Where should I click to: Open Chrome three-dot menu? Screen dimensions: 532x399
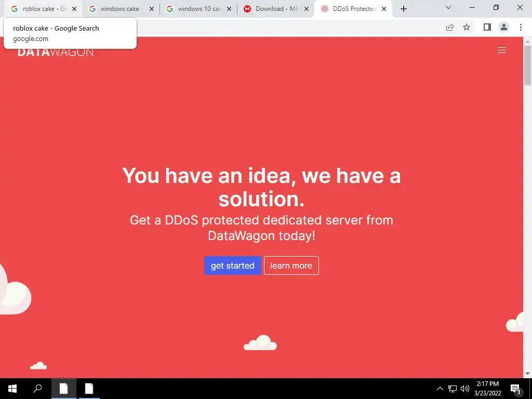(x=521, y=27)
